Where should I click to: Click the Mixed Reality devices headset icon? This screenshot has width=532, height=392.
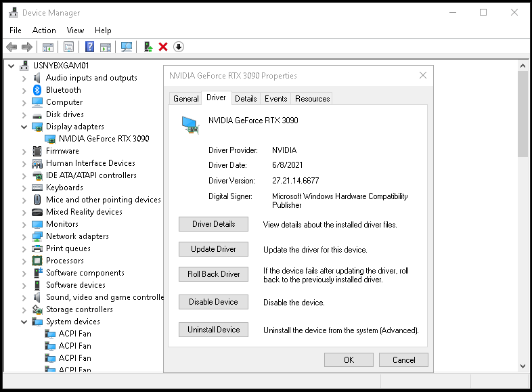[37, 212]
